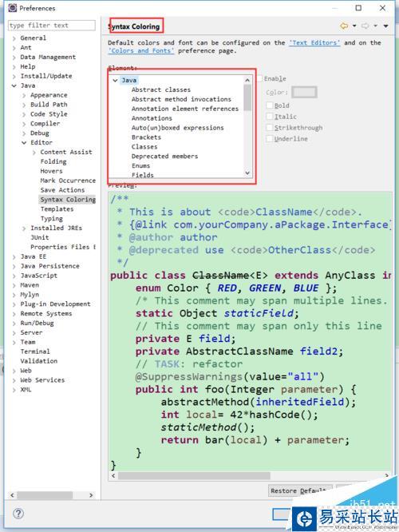399x532 pixels.
Task: Select Deprecated members element
Action: point(164,157)
